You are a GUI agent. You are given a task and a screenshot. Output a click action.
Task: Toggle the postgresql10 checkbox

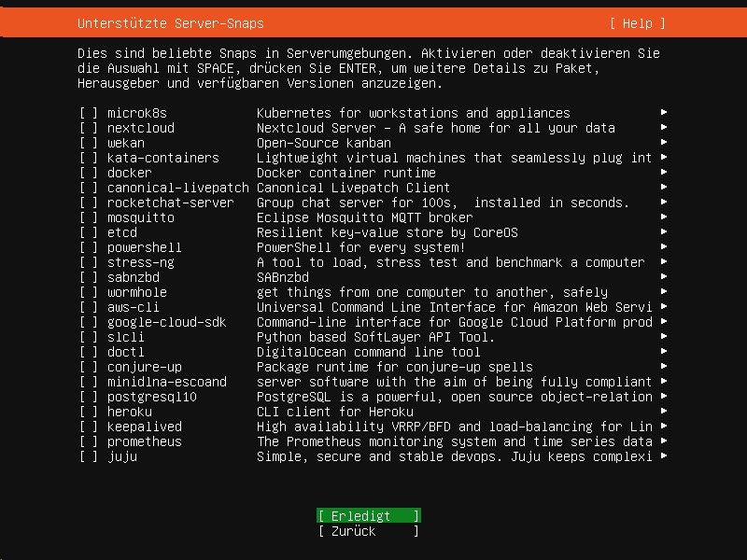click(x=89, y=397)
